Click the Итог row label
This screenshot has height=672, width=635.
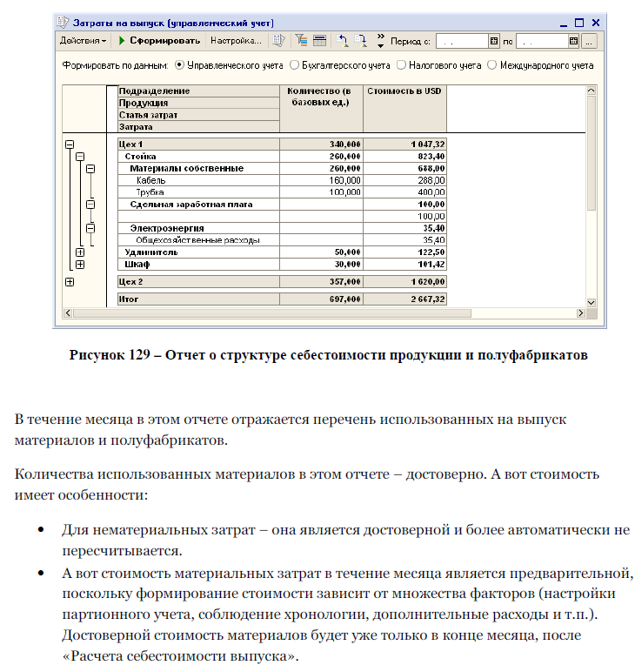pos(129,299)
